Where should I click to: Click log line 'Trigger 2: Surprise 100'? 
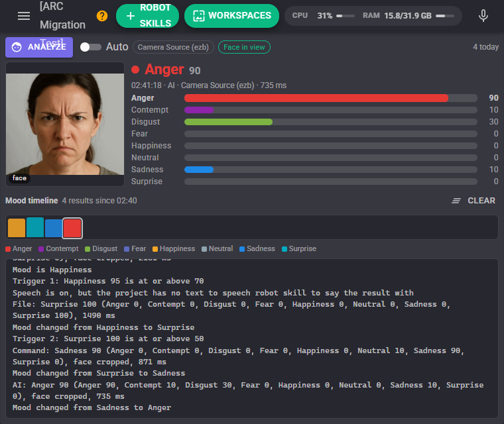[x=108, y=339]
